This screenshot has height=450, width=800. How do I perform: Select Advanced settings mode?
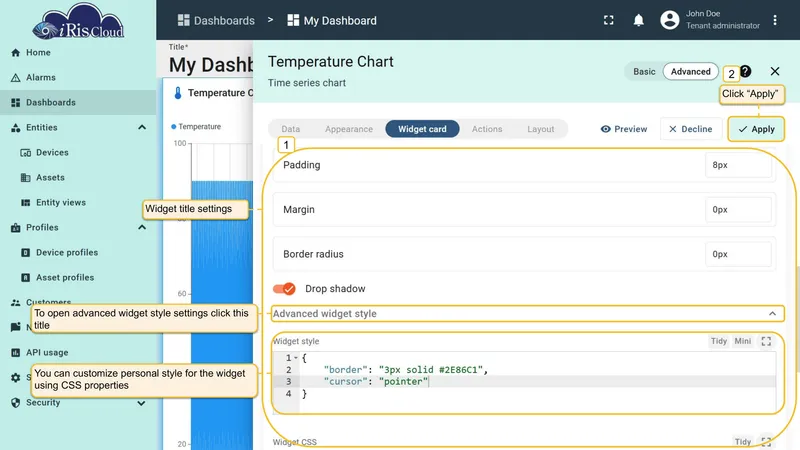point(690,71)
